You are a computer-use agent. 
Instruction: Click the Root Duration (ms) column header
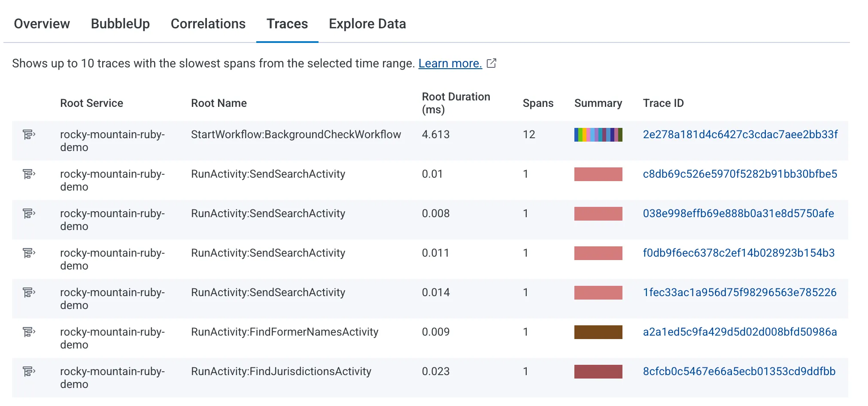pos(456,103)
